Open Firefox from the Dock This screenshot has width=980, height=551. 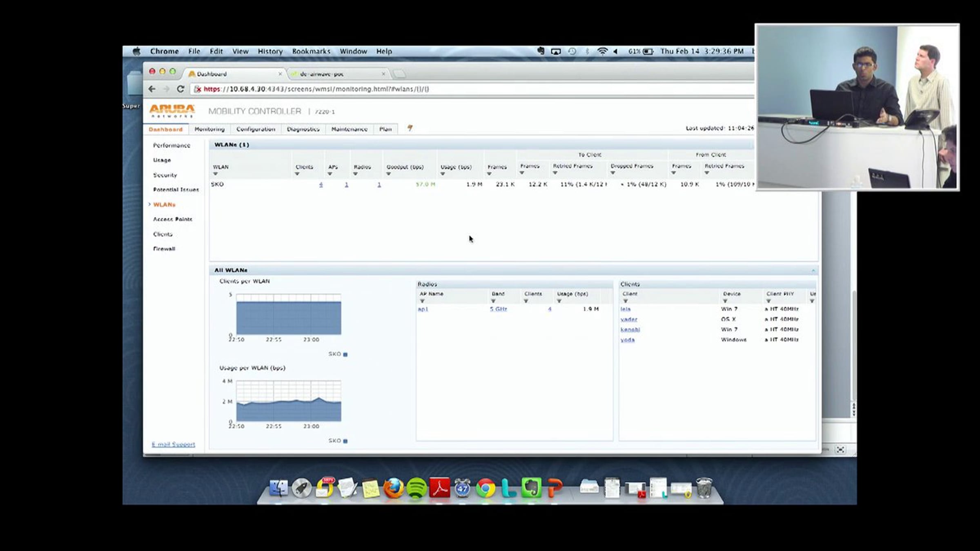[x=394, y=488]
